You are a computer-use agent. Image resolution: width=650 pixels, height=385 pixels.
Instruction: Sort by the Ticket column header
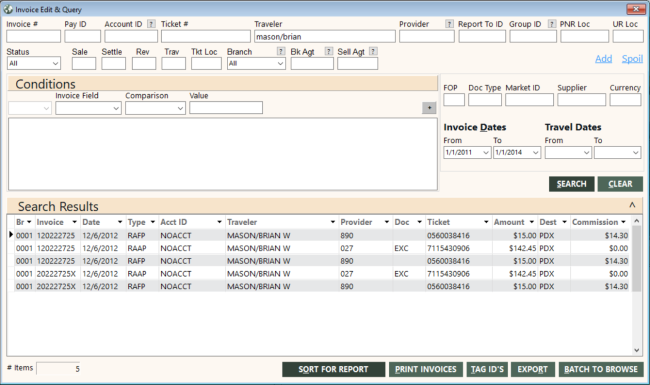[439, 222]
